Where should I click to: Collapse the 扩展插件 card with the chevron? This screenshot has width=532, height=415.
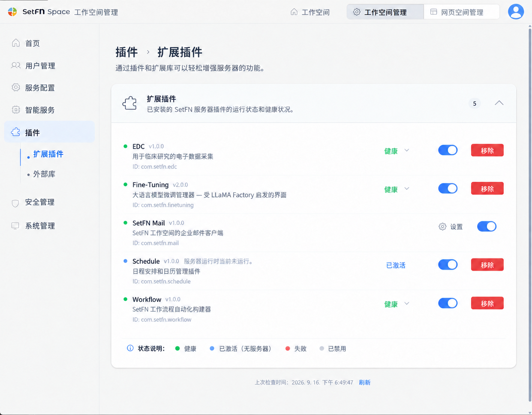point(499,103)
